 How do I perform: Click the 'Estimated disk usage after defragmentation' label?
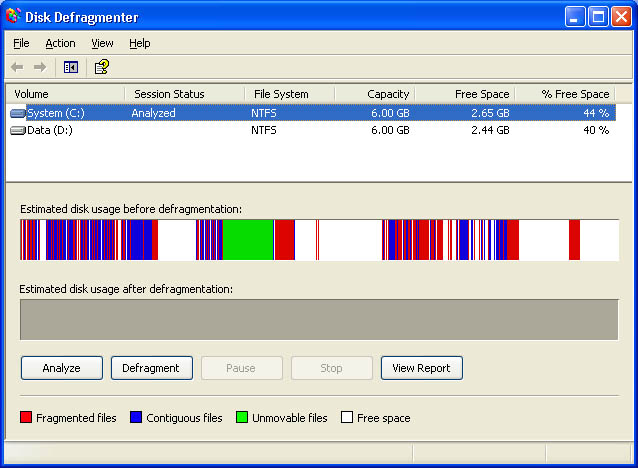pos(126,289)
